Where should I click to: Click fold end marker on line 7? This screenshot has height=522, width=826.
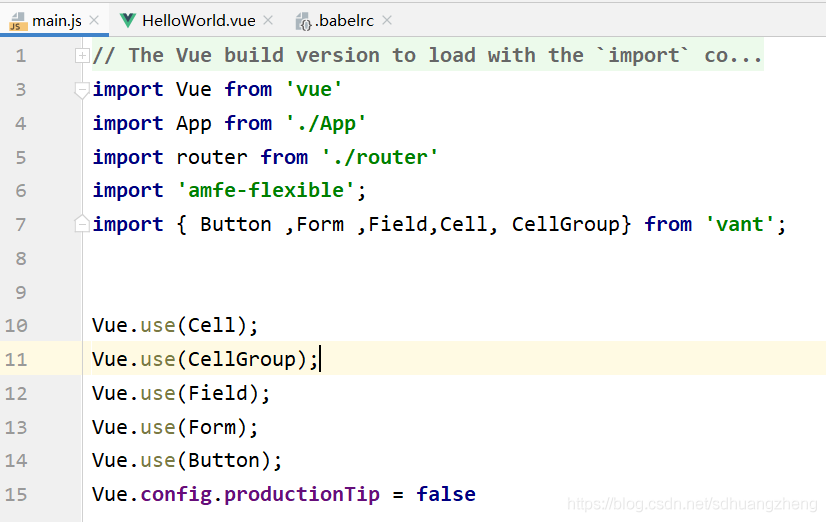82,224
